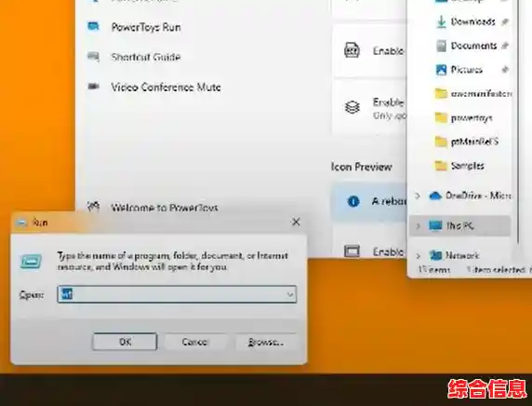Expand the Network tree node
Image resolution: width=532 pixels, height=406 pixels.
pyautogui.click(x=418, y=255)
